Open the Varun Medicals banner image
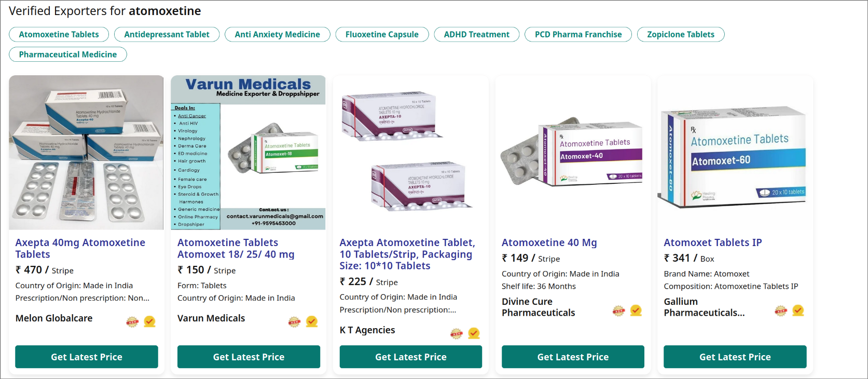Viewport: 868px width, 379px height. (249, 153)
